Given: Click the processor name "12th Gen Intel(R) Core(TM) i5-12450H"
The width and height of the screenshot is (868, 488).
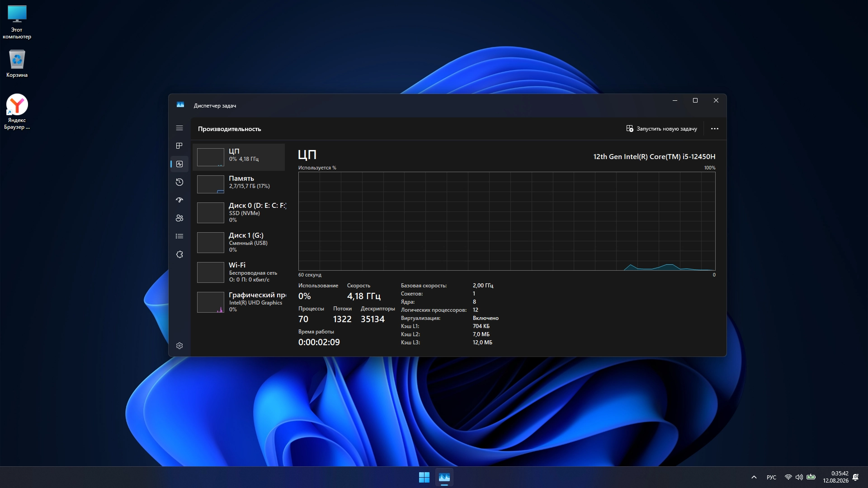Looking at the screenshot, I should coord(654,157).
